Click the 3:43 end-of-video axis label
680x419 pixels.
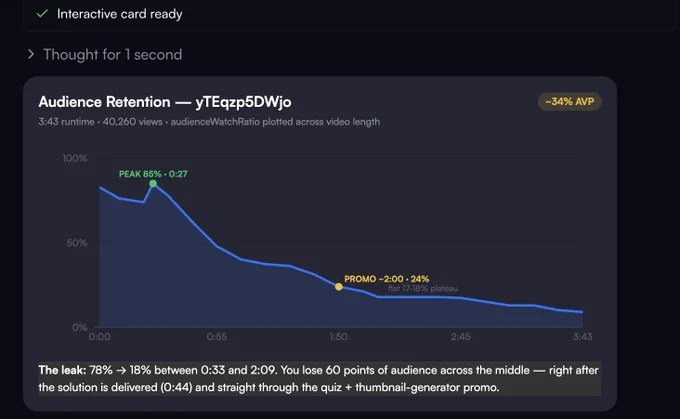(x=582, y=337)
